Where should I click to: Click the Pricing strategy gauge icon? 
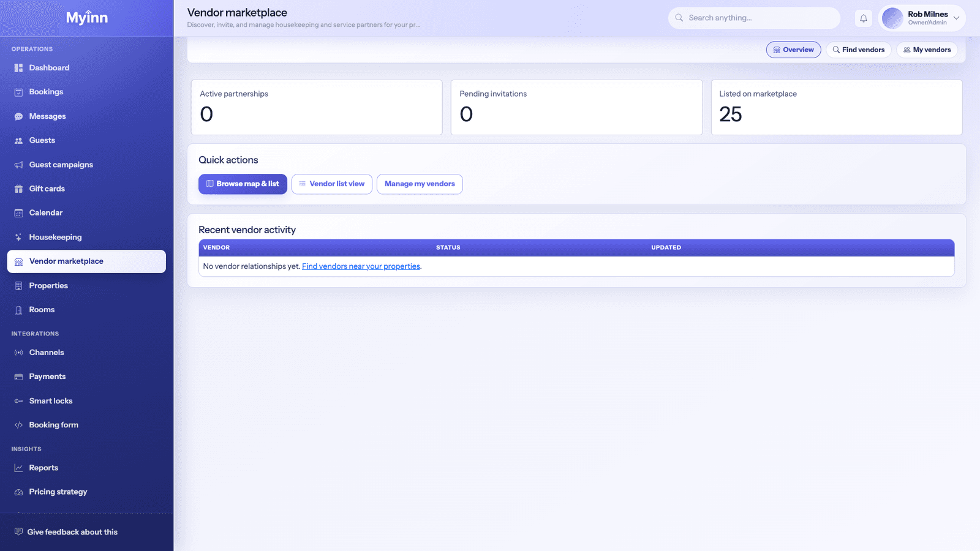(x=18, y=492)
